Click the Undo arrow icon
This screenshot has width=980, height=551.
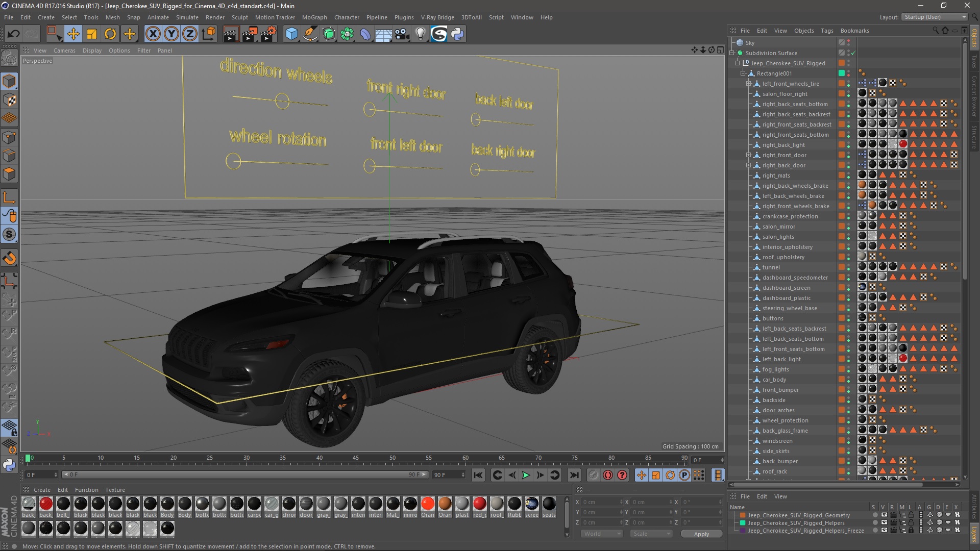click(x=14, y=34)
